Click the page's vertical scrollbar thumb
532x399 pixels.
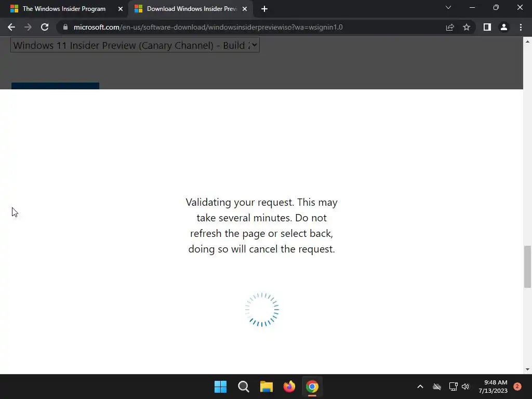pos(527,267)
